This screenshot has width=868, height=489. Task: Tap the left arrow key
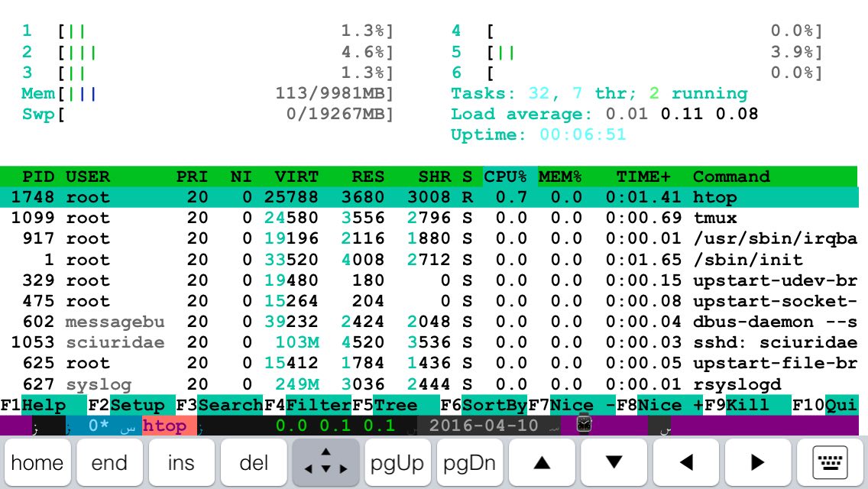click(686, 462)
